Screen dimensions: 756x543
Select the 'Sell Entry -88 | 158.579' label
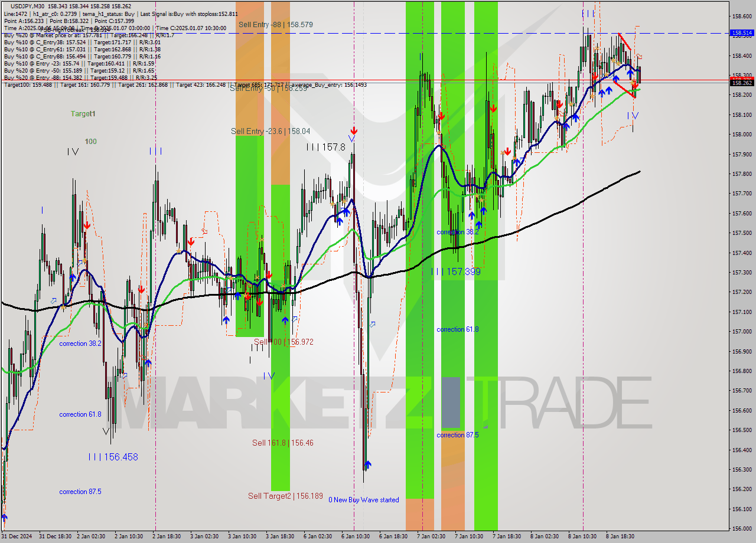(276, 25)
